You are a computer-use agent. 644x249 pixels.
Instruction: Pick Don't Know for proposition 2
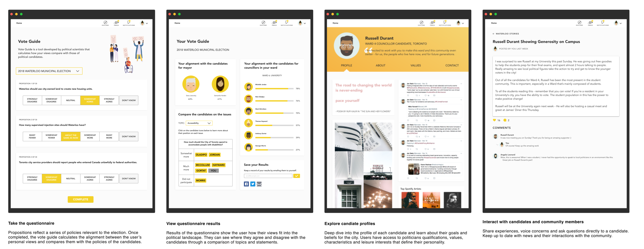pyautogui.click(x=129, y=136)
